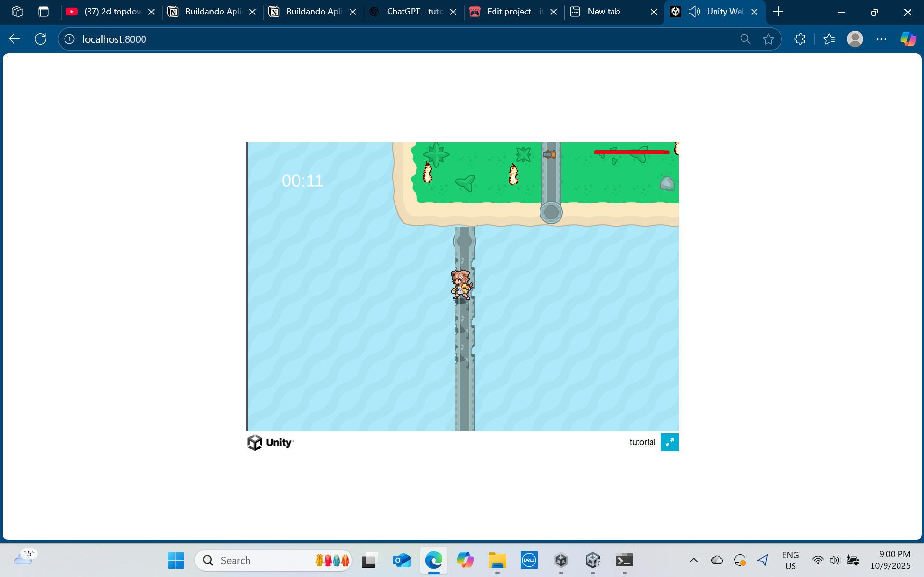The height and width of the screenshot is (577, 924).
Task: Click the zoom out magnifier icon
Action: (x=745, y=39)
